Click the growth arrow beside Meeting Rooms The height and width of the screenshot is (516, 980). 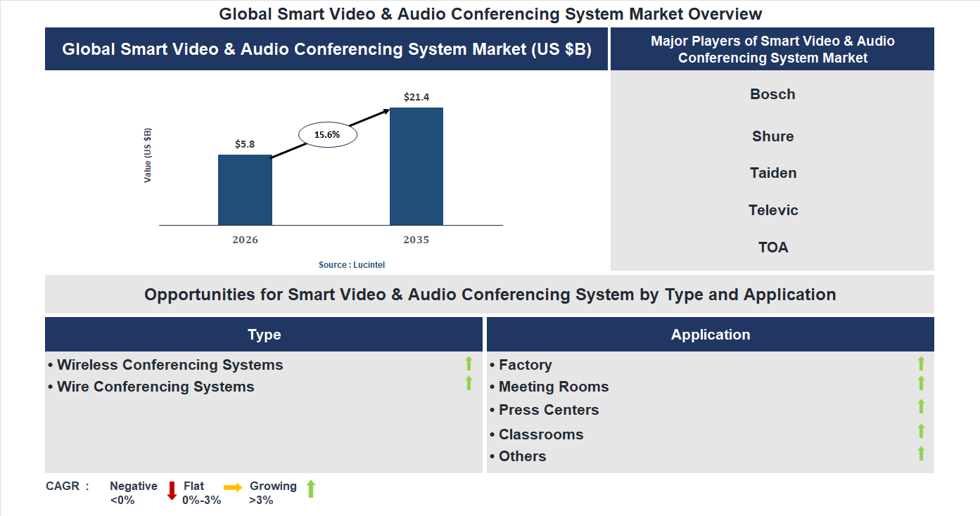[920, 384]
